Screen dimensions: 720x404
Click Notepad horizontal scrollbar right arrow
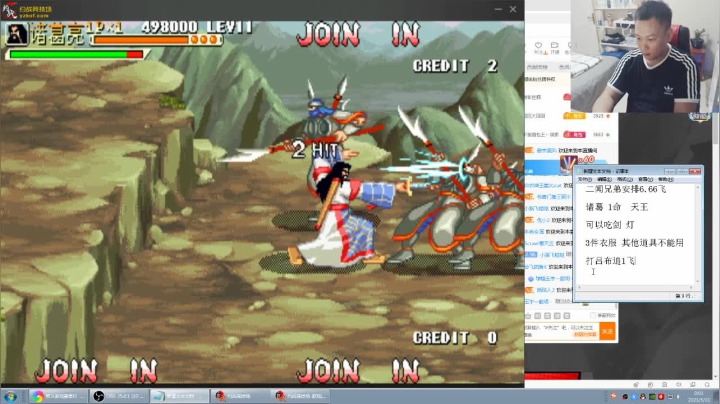click(692, 287)
